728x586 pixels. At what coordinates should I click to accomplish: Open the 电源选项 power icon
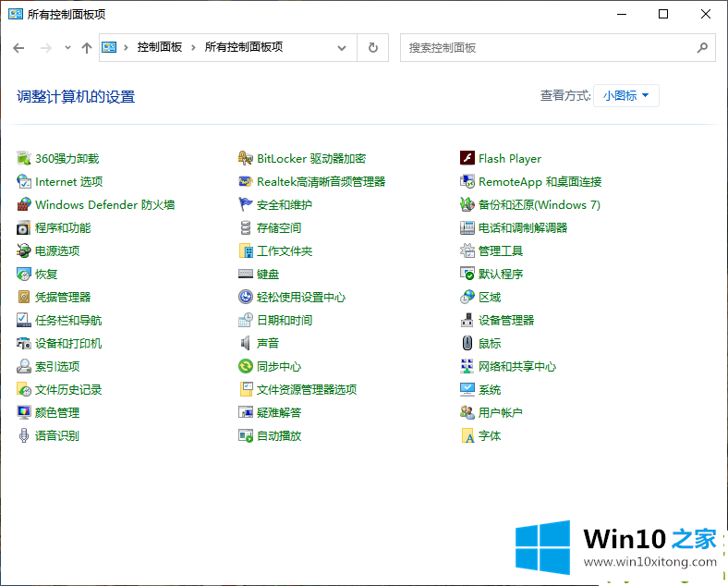24,250
